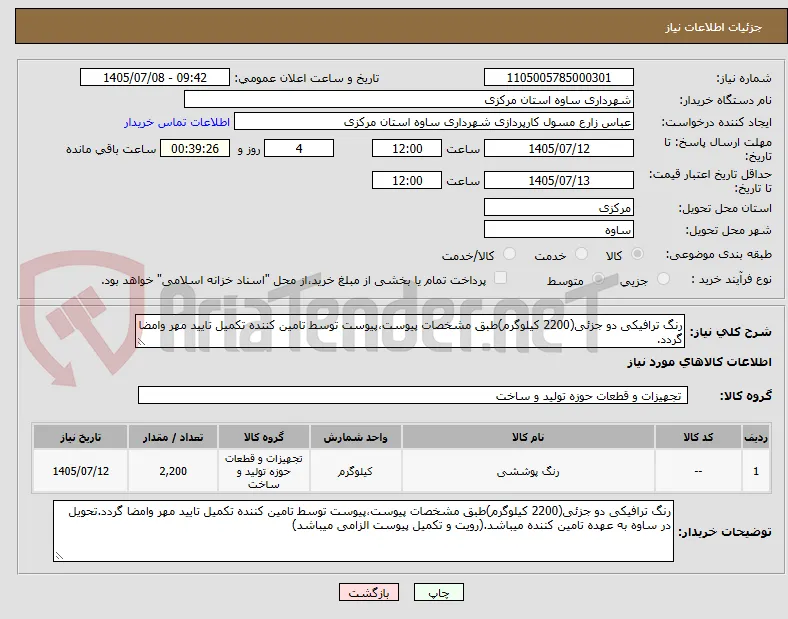This screenshot has height=619, width=788.
Task: Click the response deadline date 1405/07/12 field
Action: 558,149
